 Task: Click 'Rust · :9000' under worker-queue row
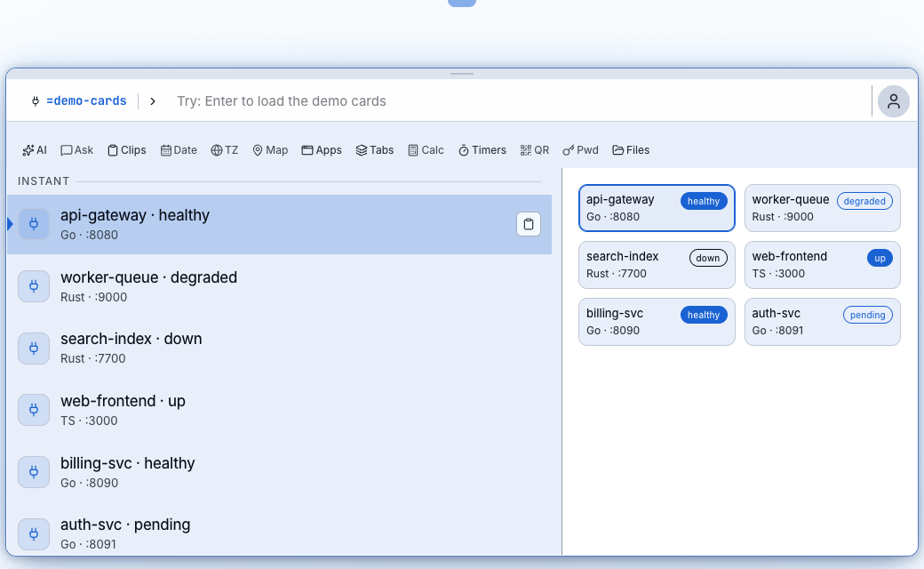(93, 297)
